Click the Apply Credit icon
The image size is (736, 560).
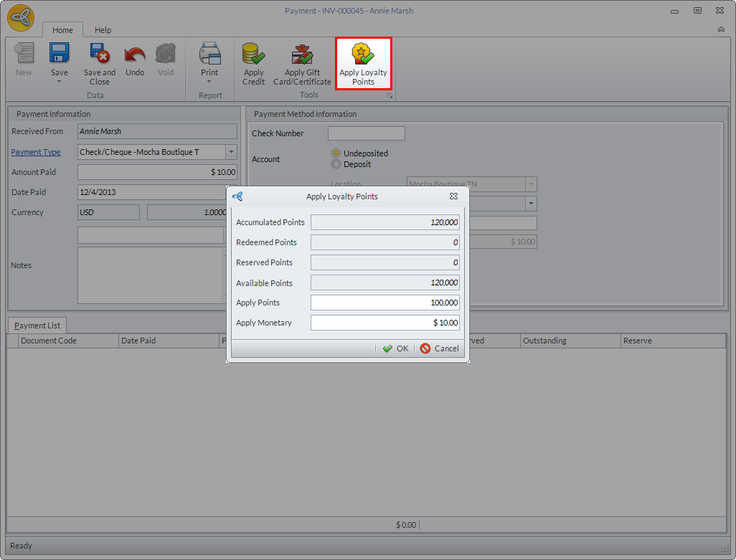click(x=253, y=54)
